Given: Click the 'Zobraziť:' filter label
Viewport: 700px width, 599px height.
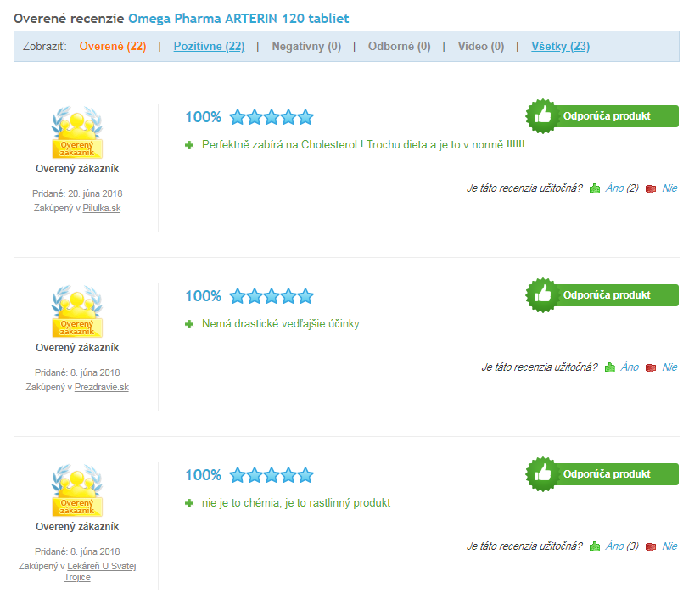Looking at the screenshot, I should tap(45, 47).
